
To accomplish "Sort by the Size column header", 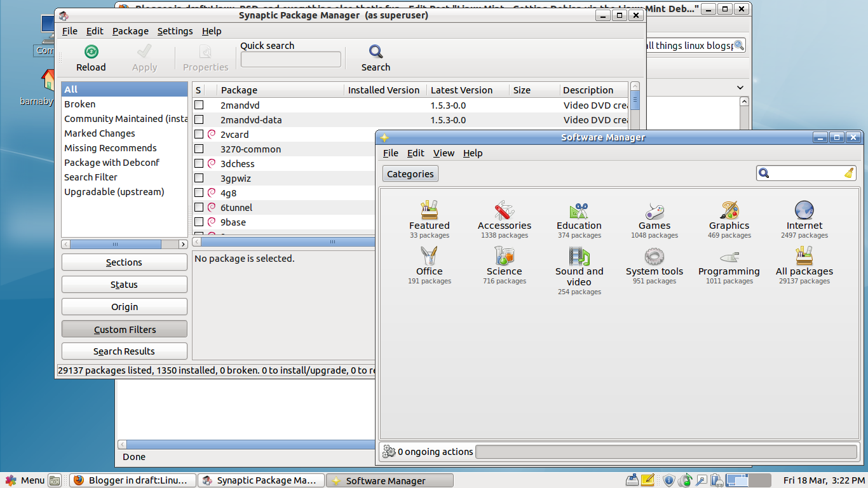I will (x=534, y=90).
